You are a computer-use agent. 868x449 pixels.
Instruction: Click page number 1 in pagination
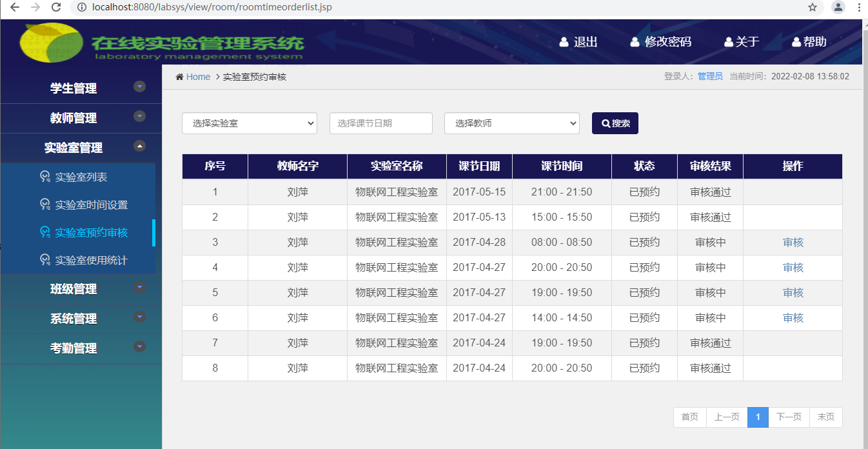point(758,417)
